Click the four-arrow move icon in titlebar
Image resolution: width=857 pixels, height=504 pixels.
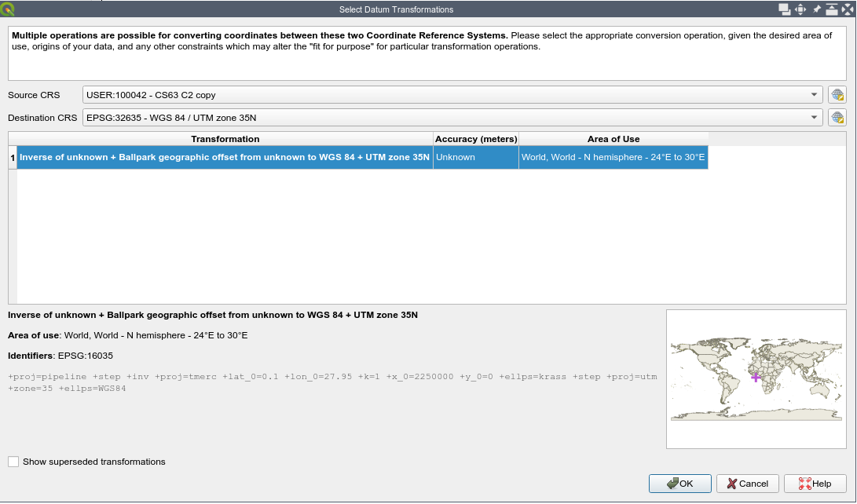[800, 9]
